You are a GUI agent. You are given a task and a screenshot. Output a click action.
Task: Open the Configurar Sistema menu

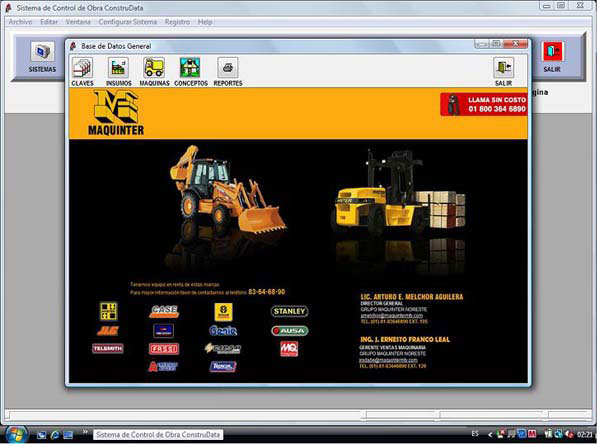point(128,22)
